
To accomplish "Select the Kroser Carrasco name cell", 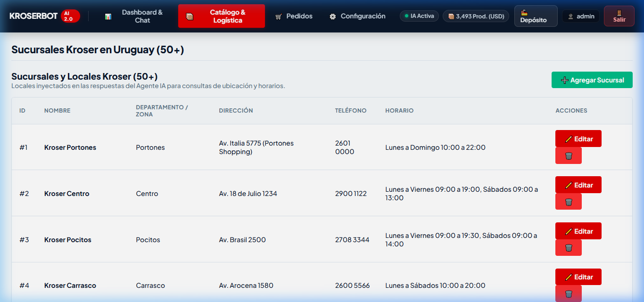I will click(x=70, y=286).
